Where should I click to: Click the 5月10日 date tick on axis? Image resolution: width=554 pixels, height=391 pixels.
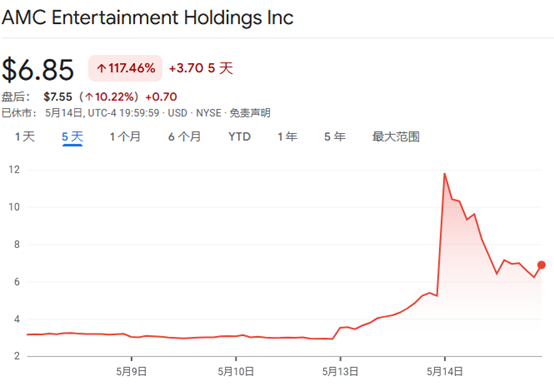click(x=236, y=371)
